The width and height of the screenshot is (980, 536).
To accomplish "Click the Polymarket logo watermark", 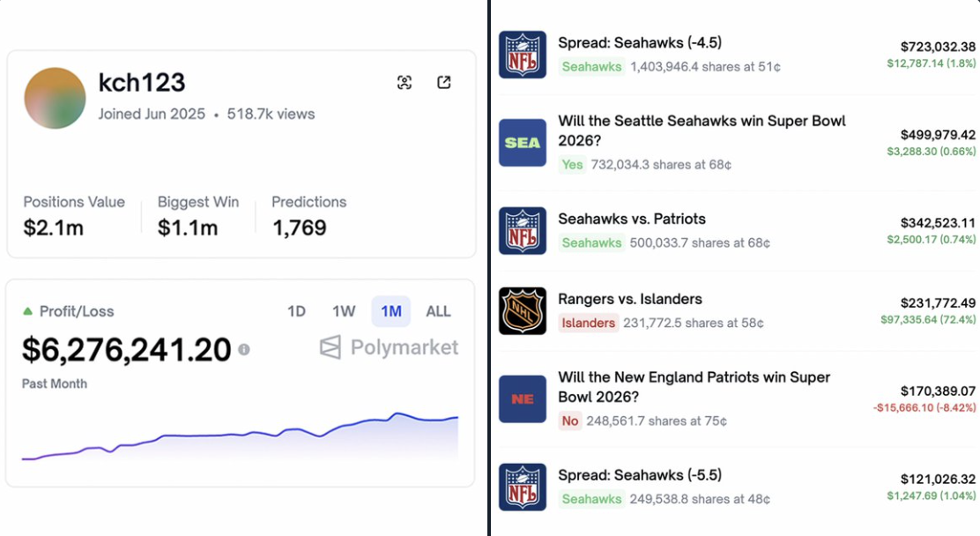I will (x=389, y=347).
